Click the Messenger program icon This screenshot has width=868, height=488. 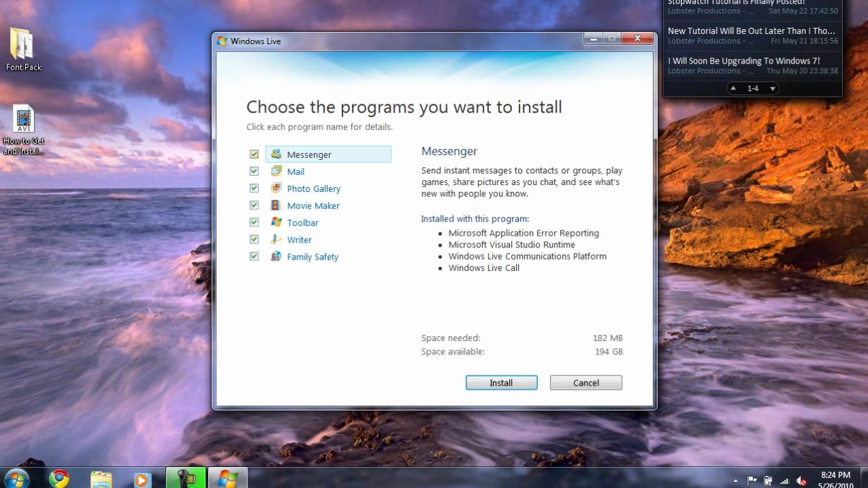tap(276, 154)
